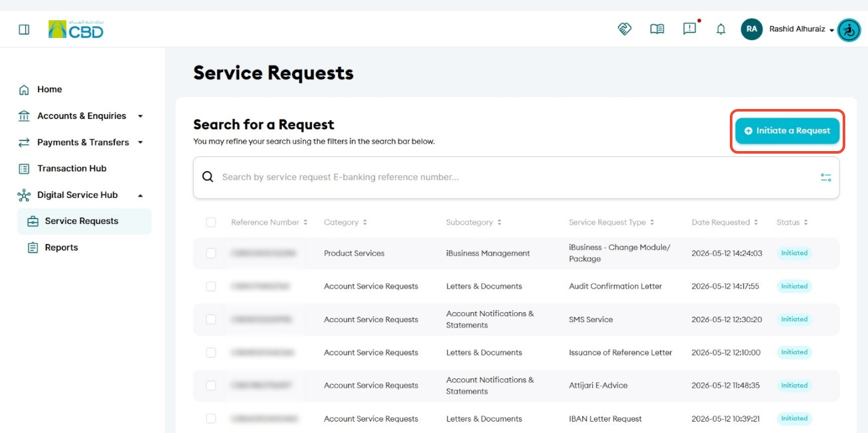Click the Transaction Hub list icon

pyautogui.click(x=24, y=169)
